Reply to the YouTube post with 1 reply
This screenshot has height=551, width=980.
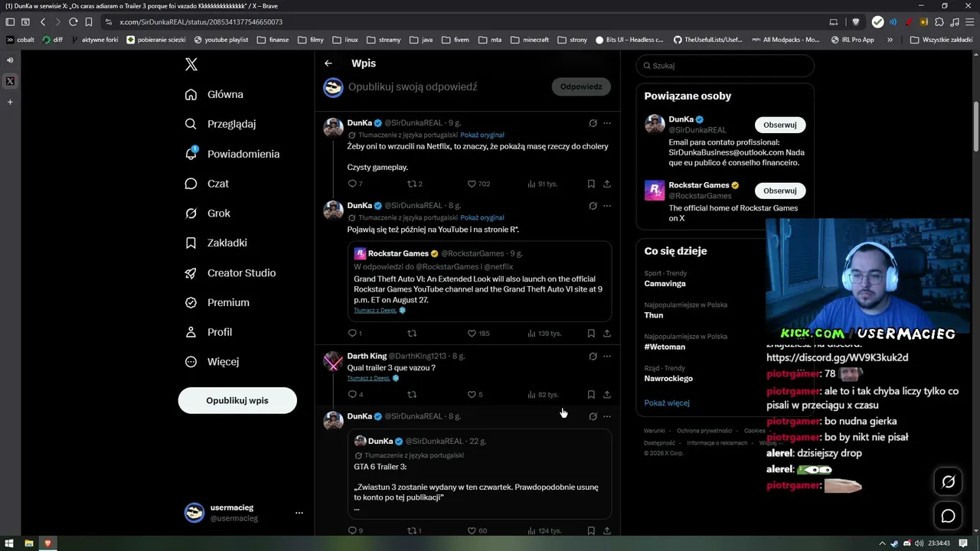(x=354, y=333)
